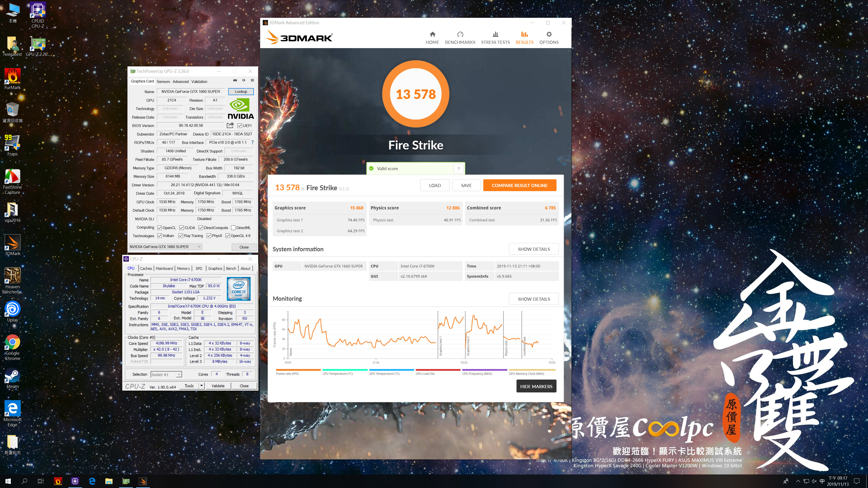Toggle Ray Tracing checkbox in GPU-Z
Screen dimensions: 868x488
pos(181,236)
